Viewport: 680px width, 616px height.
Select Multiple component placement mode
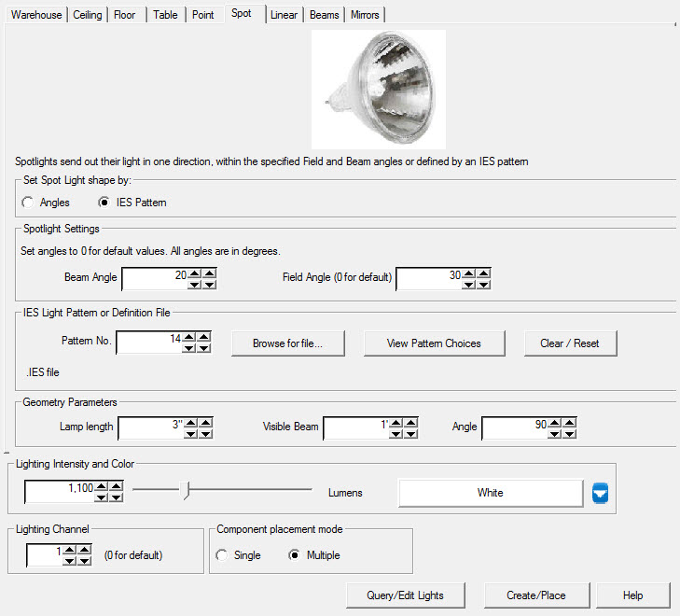coord(295,555)
